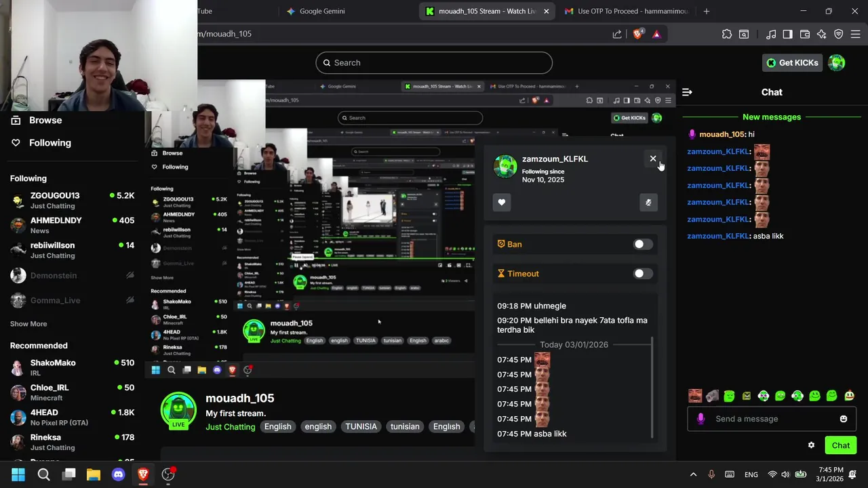The image size is (868, 488).
Task: Open Discord from the taskbar
Action: 118,474
